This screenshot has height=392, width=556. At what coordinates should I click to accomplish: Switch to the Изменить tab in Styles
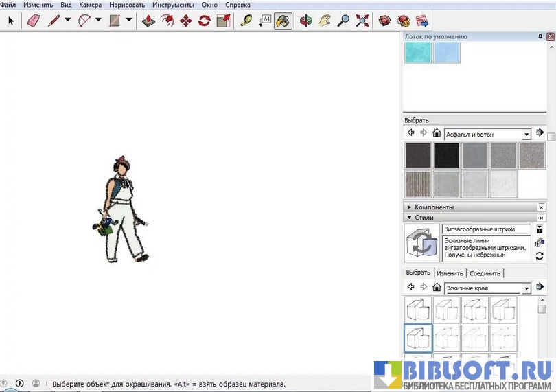(451, 273)
